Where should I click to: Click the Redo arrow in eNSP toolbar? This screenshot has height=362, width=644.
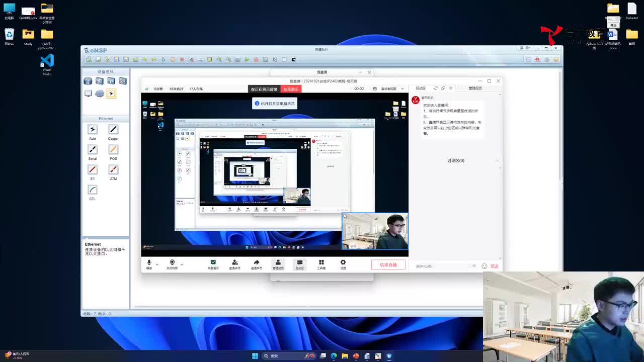[x=154, y=59]
